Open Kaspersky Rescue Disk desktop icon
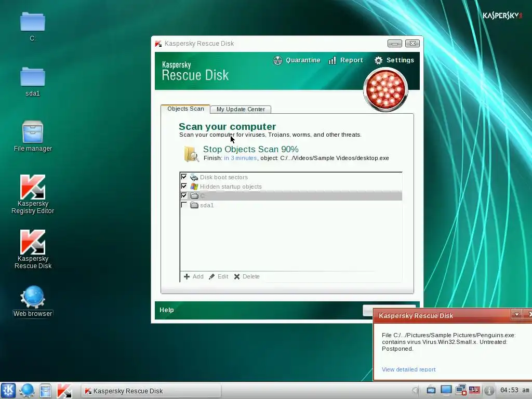This screenshot has width=532, height=399. [33, 242]
